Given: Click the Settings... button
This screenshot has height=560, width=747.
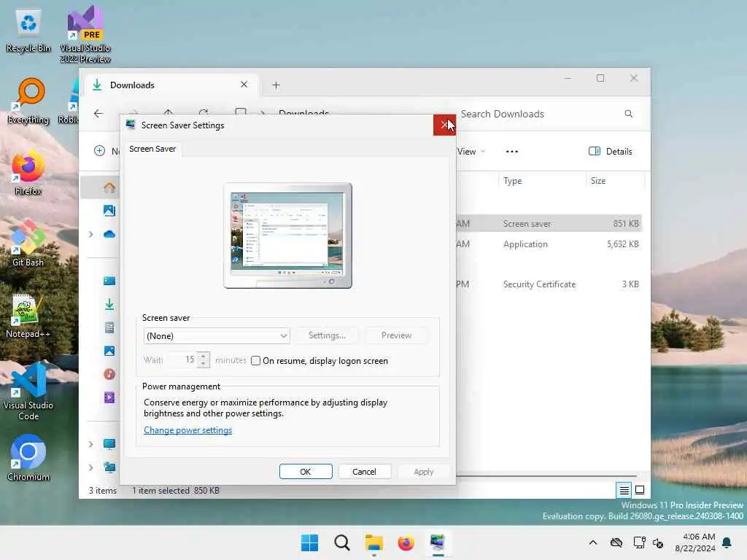Looking at the screenshot, I should point(327,335).
